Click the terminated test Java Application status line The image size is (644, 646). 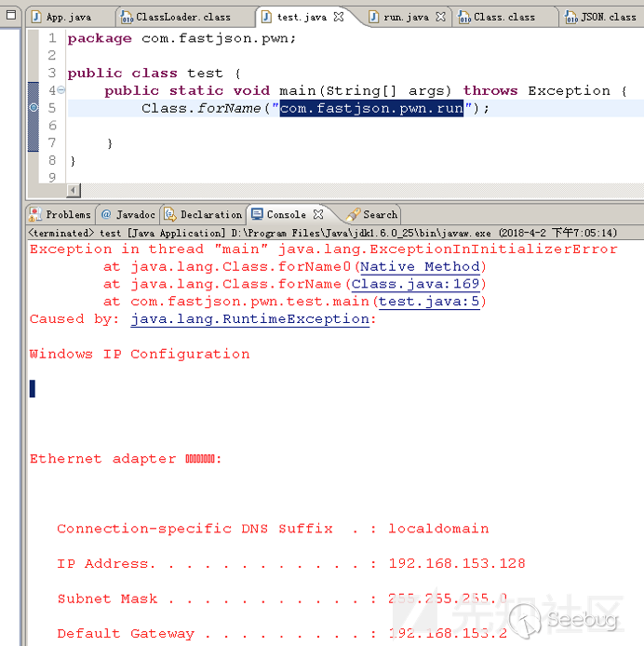tap(323, 234)
